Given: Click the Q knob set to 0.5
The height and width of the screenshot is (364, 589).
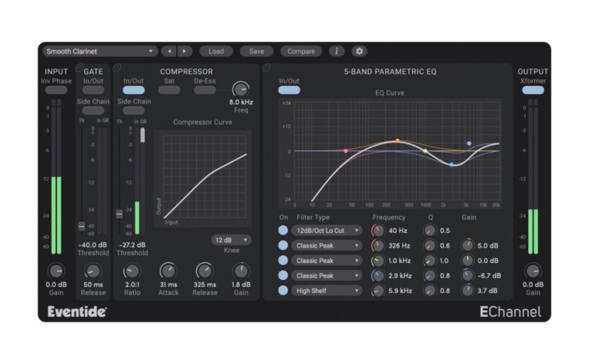Looking at the screenshot, I should 430,230.
